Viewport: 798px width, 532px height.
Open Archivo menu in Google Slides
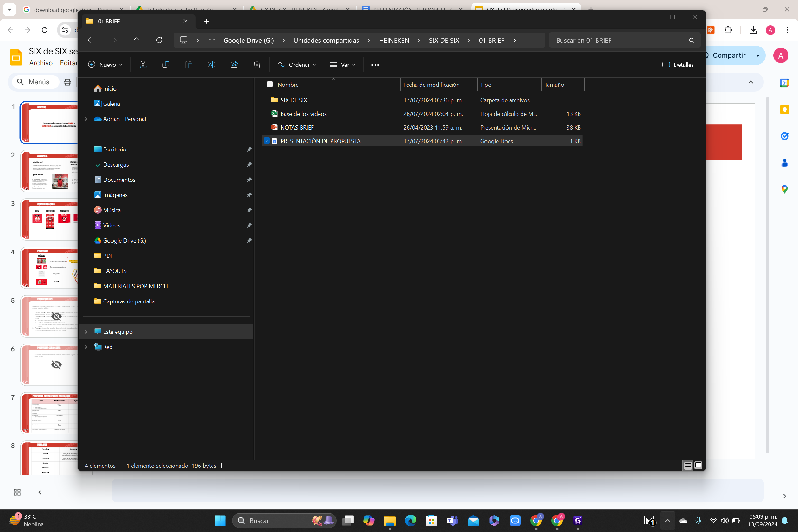41,63
